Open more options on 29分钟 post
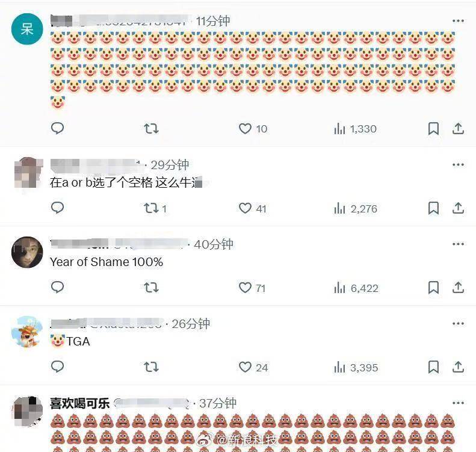This screenshot has height=452, width=476. pyautogui.click(x=458, y=165)
